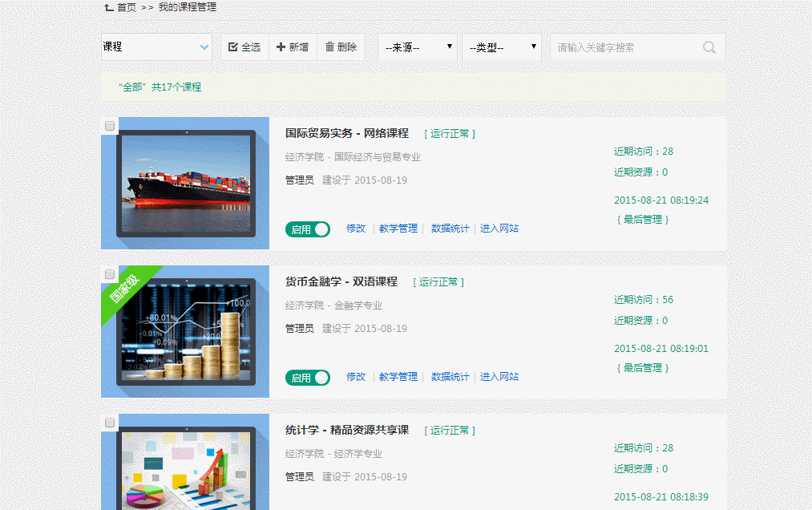Viewport: 812px width, 510px height.
Task: Open 教学管理 for 货币金融学 course
Action: coord(398,377)
